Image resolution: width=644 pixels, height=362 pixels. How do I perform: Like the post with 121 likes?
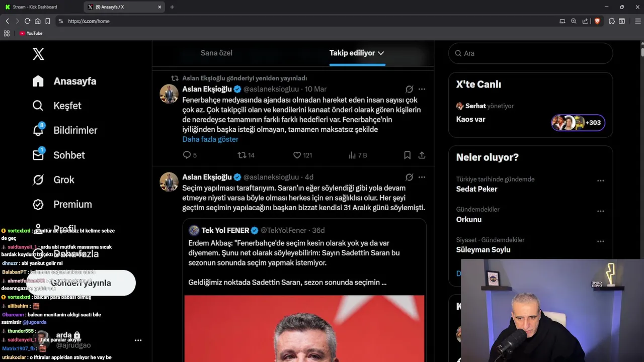[302, 155]
